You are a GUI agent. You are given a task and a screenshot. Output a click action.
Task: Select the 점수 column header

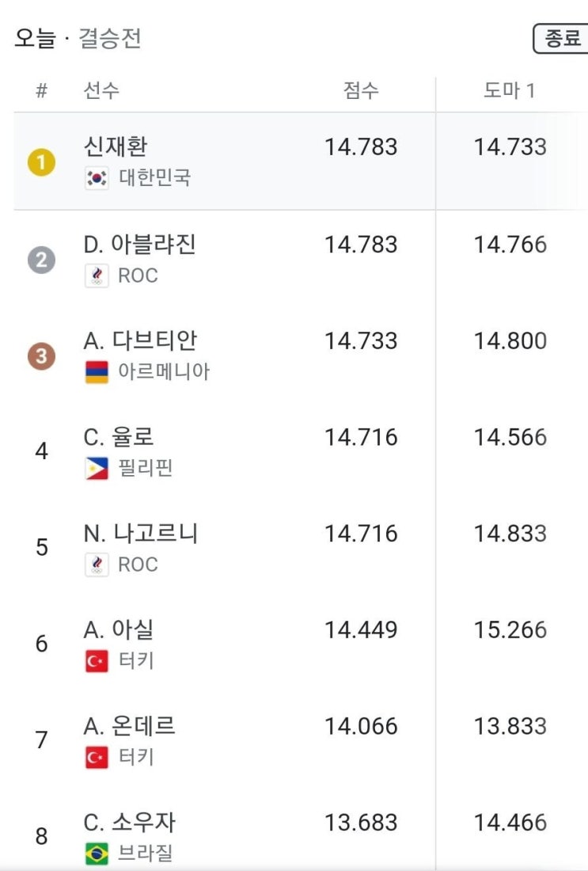tap(361, 90)
